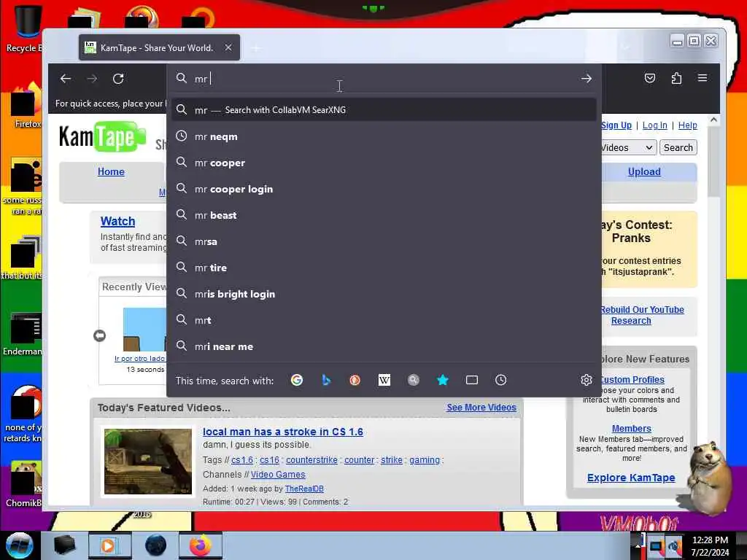Image resolution: width=747 pixels, height=560 pixels.
Task: Switch to the KamTape browser tab
Action: click(159, 47)
